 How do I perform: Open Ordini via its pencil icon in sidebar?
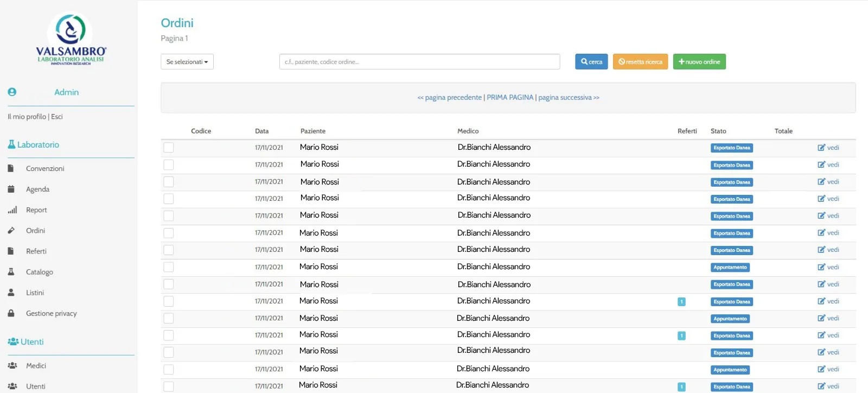point(11,231)
